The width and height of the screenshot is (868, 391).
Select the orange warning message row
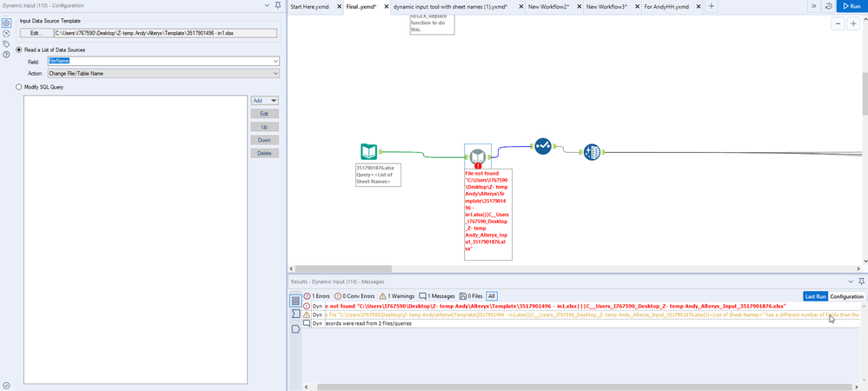click(x=582, y=315)
